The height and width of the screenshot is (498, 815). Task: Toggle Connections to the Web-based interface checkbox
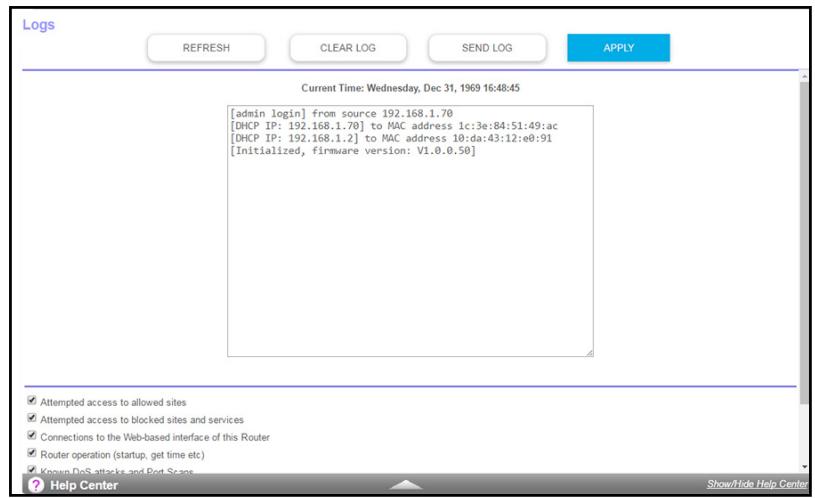point(32,435)
